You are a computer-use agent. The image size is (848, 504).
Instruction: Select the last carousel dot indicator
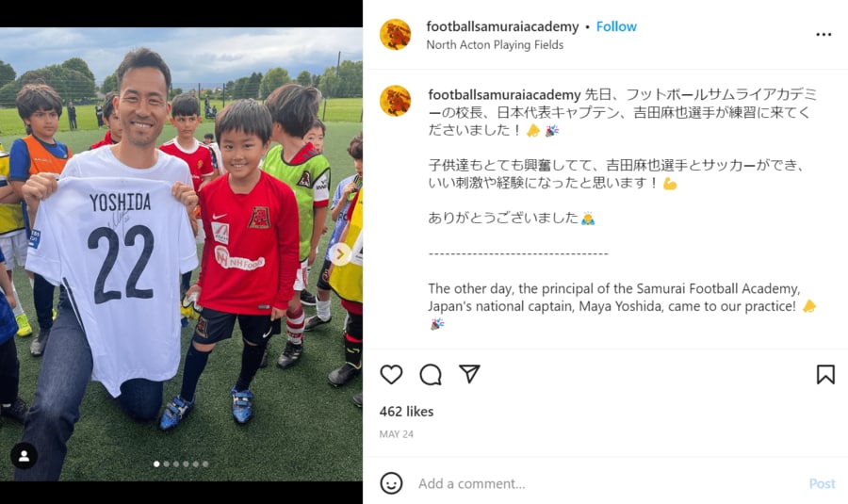205,464
